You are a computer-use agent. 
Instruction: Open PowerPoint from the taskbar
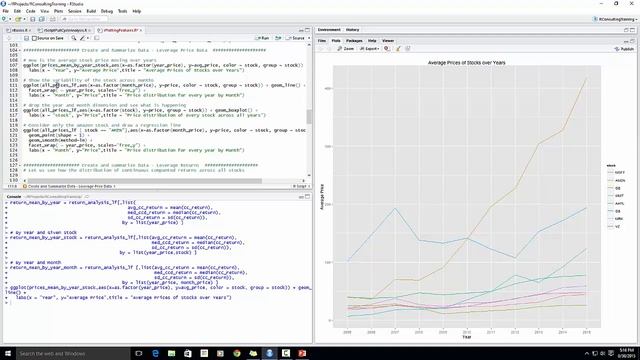click(x=302, y=353)
